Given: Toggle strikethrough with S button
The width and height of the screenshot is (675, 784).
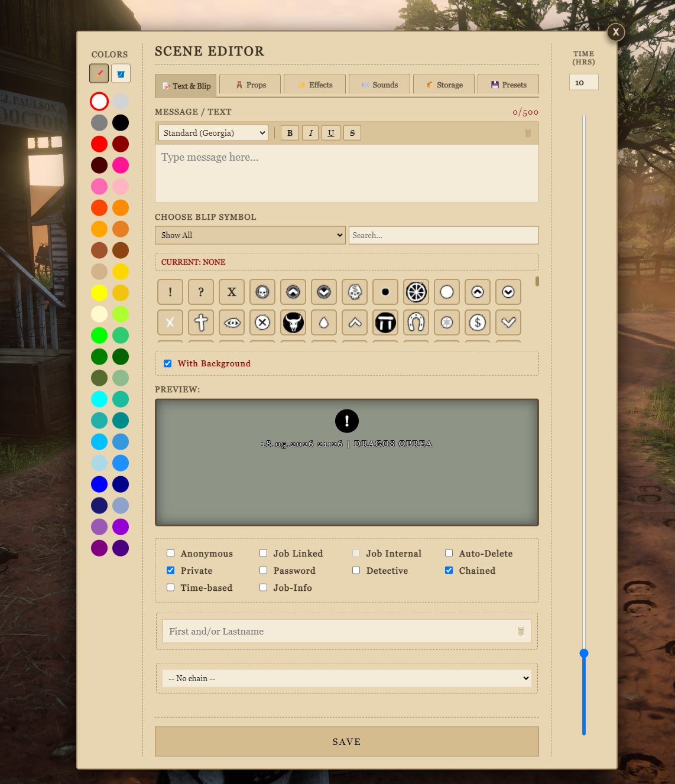Looking at the screenshot, I should click(x=352, y=133).
